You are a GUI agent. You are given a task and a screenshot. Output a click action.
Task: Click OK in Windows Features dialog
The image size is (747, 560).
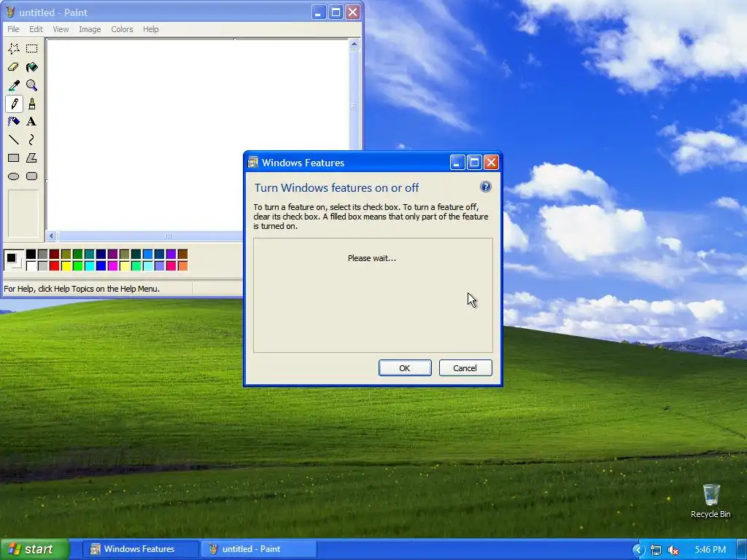pos(405,368)
